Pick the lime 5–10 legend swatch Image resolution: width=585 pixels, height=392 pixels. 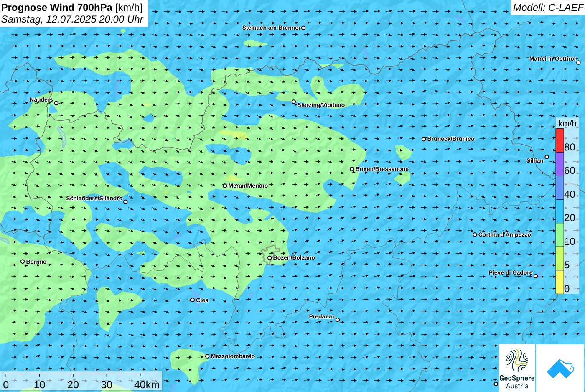click(x=560, y=258)
